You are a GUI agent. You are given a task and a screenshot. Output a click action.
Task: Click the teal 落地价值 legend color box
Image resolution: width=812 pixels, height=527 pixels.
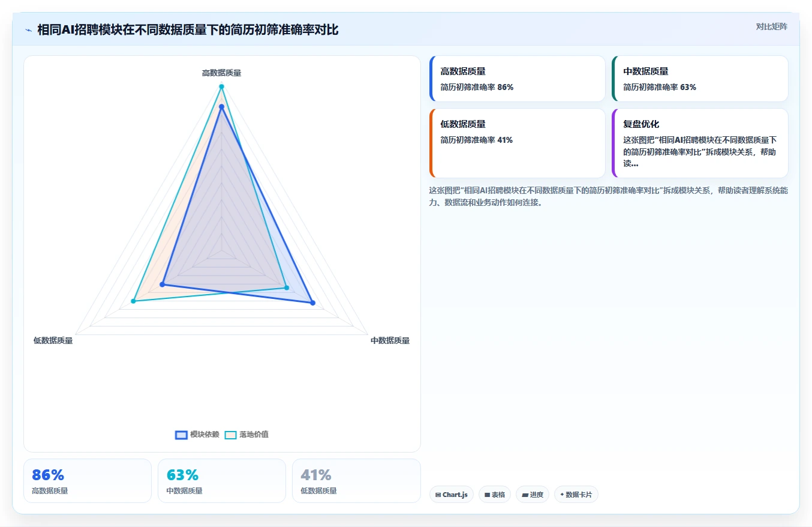(230, 435)
